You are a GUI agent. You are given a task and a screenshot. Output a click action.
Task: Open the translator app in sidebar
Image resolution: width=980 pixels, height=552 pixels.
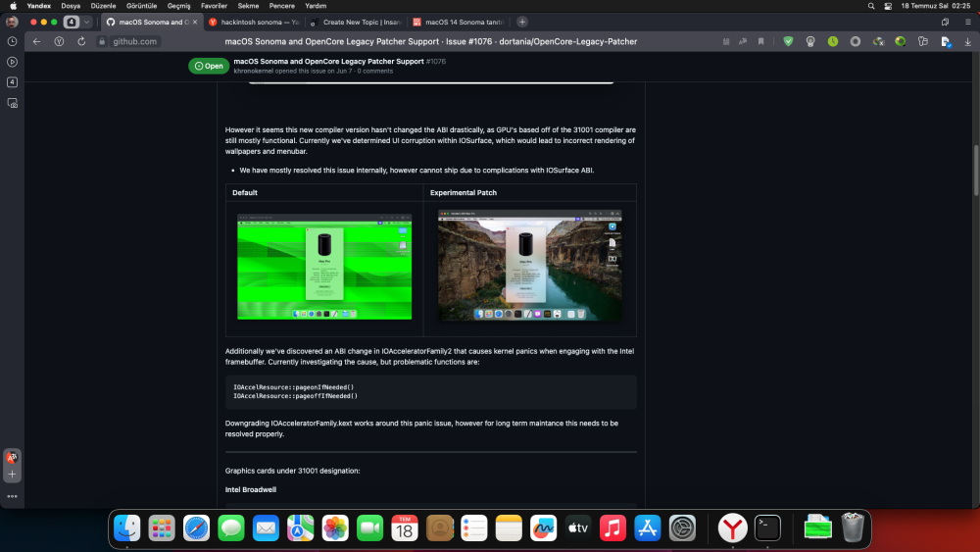coord(12,457)
